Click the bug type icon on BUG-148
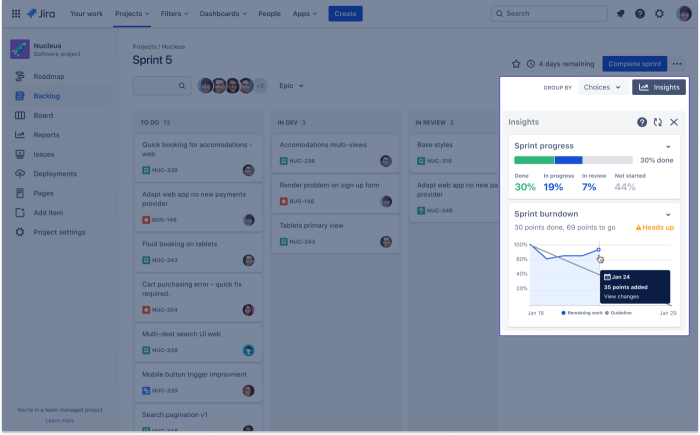The height and width of the screenshot is (435, 700). click(146, 220)
